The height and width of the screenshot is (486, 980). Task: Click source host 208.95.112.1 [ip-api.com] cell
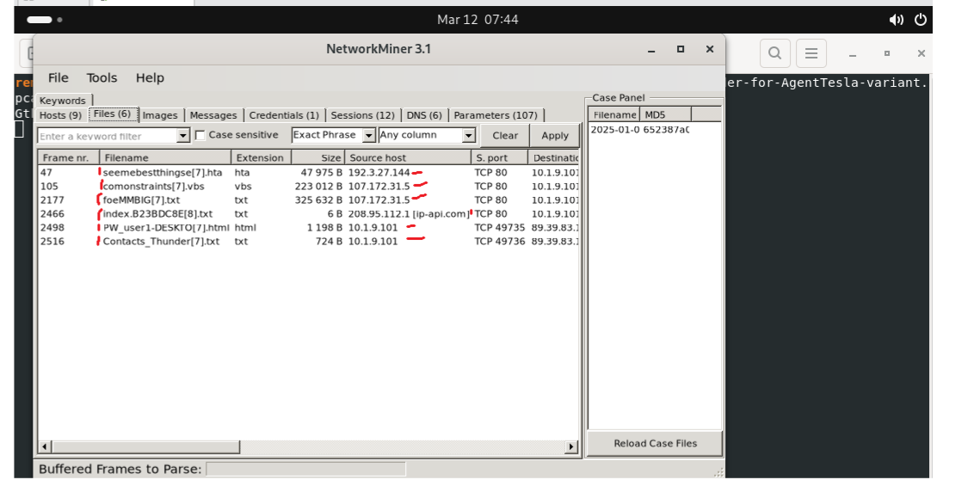coord(408,213)
